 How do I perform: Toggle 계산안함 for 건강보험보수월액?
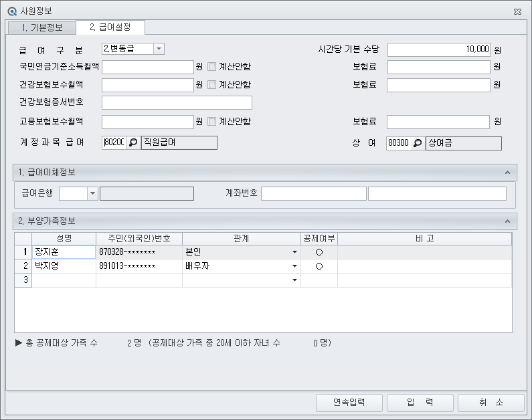pos(211,85)
